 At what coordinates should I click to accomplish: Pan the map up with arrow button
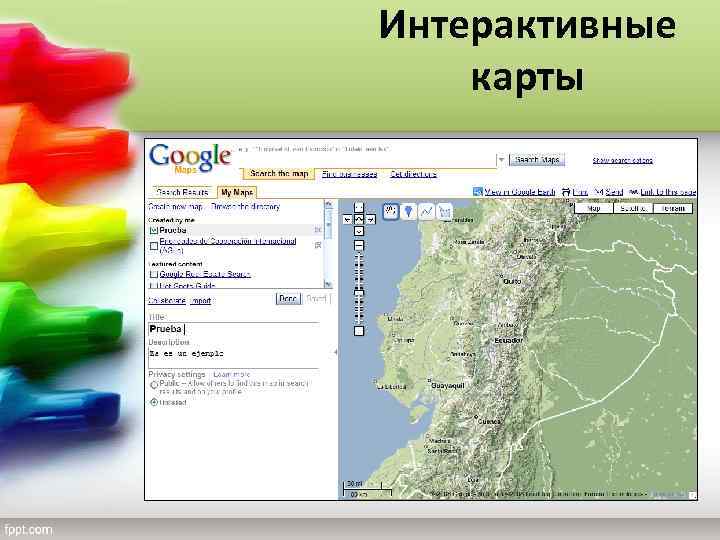click(359, 208)
